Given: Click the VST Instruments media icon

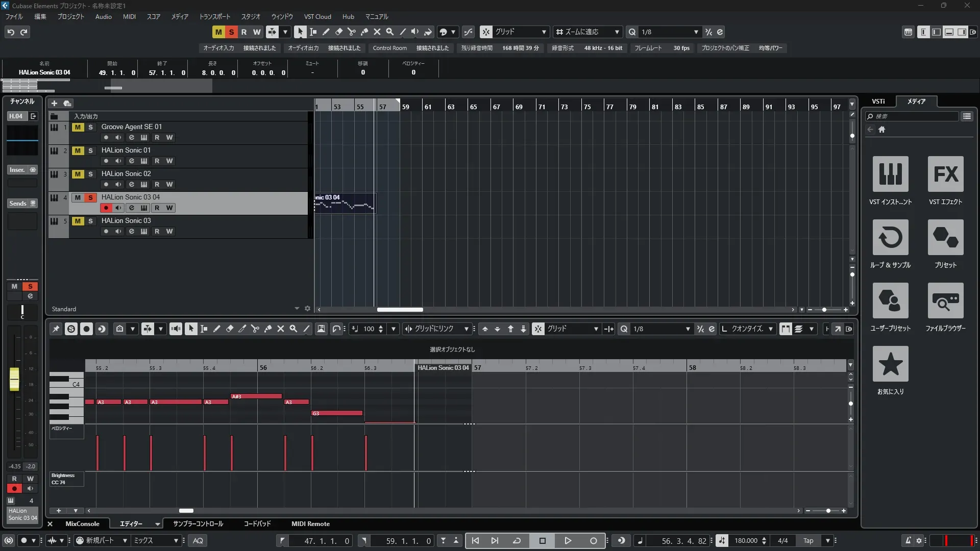Looking at the screenshot, I should point(890,174).
